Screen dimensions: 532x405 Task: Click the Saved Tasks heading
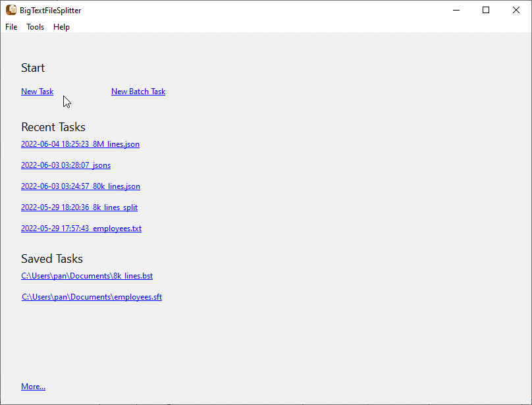pyautogui.click(x=52, y=259)
